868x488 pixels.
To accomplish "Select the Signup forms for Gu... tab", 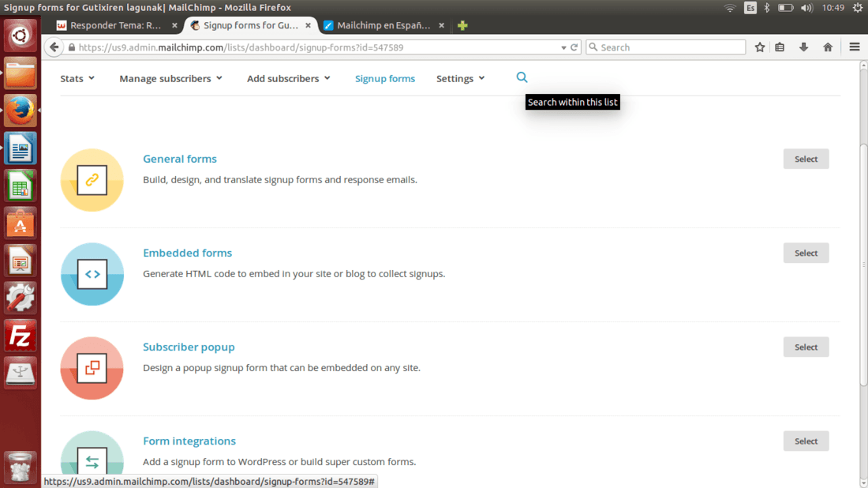I will click(251, 25).
